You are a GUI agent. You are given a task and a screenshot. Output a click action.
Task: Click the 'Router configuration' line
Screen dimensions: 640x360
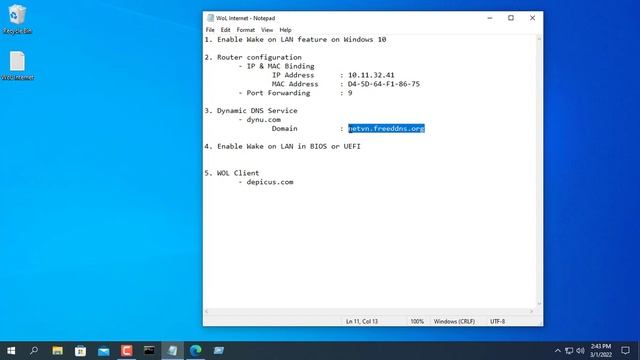coord(253,57)
